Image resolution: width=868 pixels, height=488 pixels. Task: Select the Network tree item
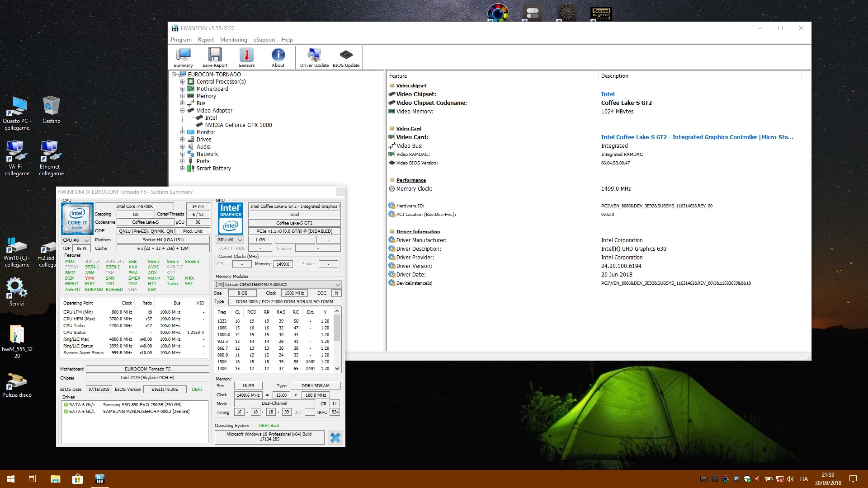pyautogui.click(x=207, y=154)
